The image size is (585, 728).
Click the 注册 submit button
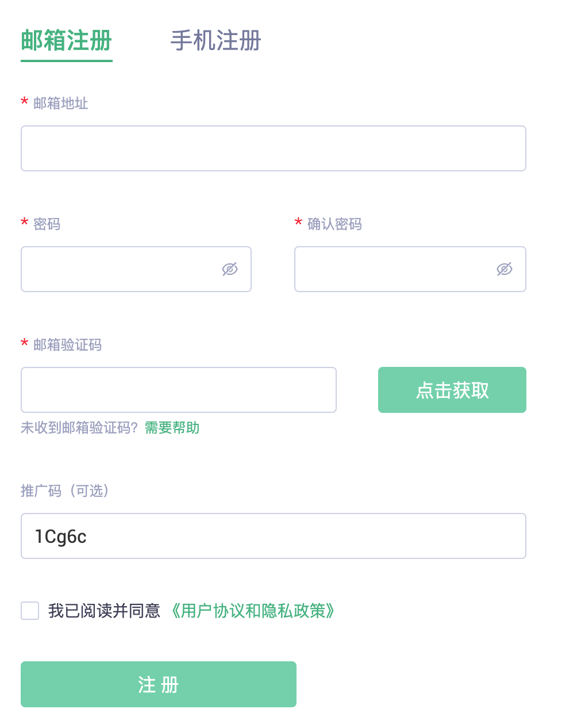pos(158,684)
